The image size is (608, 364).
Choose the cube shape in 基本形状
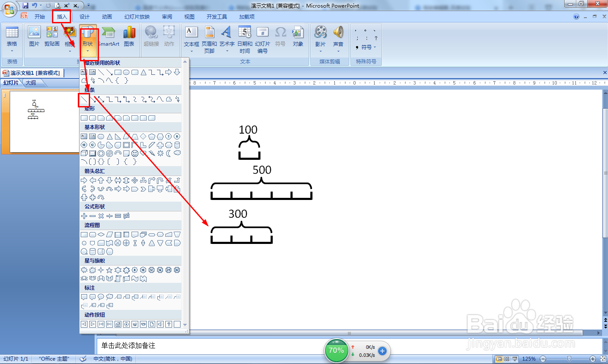84,153
